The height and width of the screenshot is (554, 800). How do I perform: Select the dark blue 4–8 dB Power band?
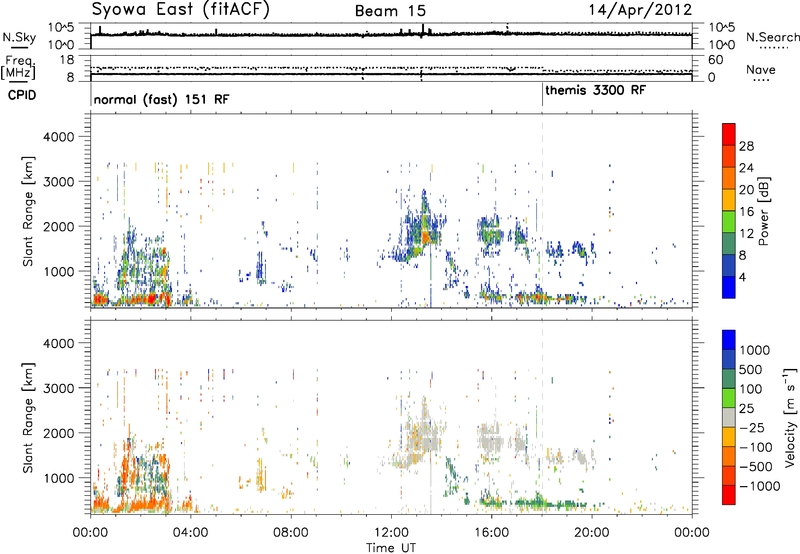[729, 265]
